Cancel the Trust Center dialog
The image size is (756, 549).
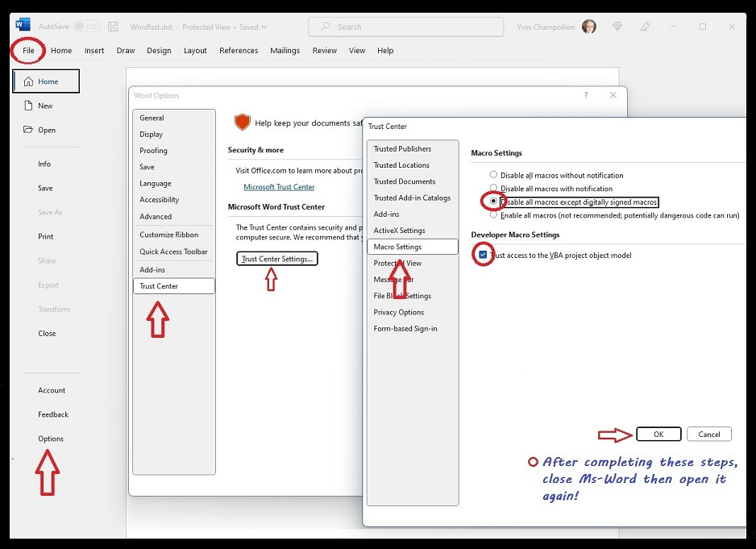pos(709,435)
